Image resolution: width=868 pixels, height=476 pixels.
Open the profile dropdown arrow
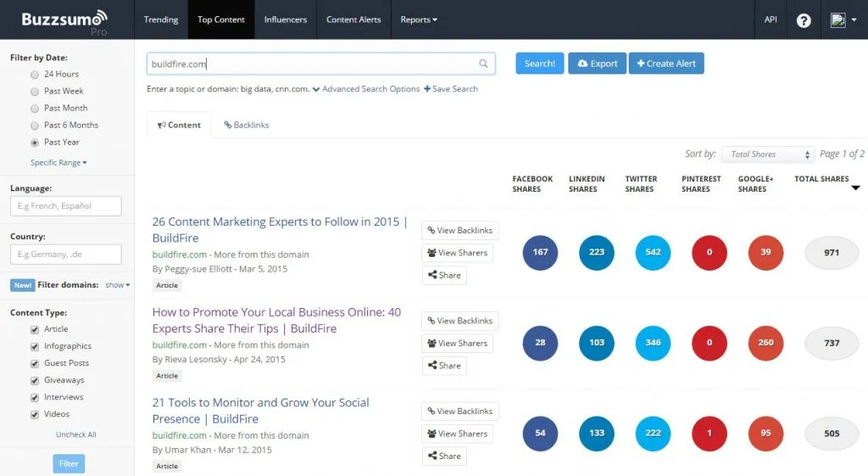854,20
